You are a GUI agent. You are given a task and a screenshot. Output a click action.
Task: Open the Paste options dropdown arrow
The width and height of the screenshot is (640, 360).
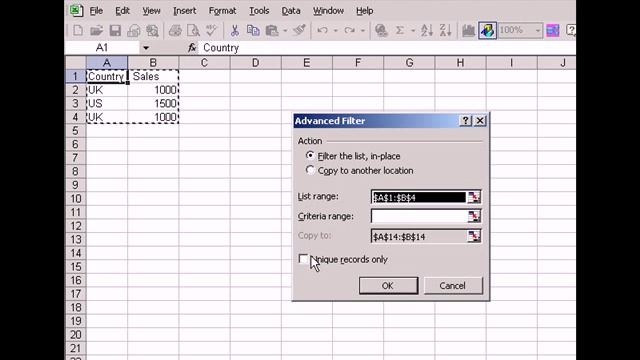coord(285,31)
